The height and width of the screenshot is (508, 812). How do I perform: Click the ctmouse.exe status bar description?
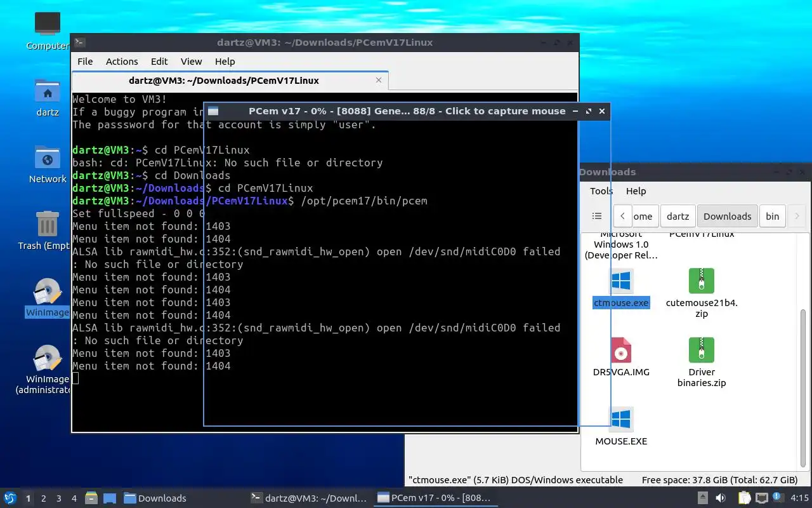click(x=516, y=480)
